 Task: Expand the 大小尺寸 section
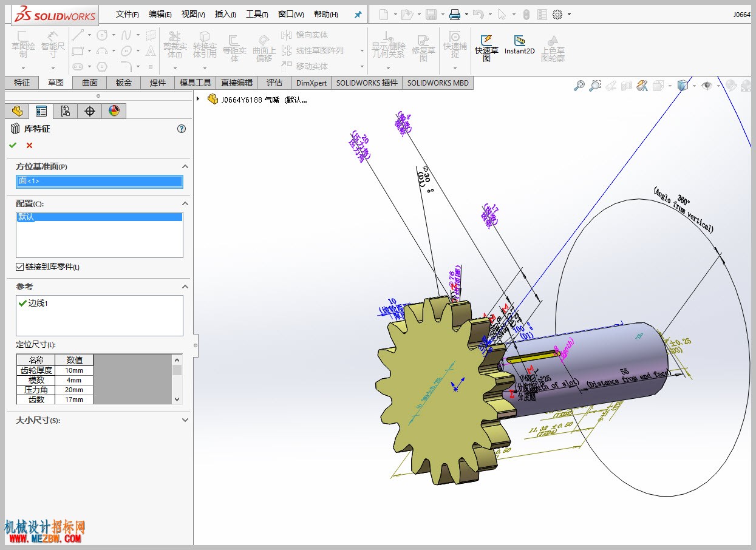(185, 419)
